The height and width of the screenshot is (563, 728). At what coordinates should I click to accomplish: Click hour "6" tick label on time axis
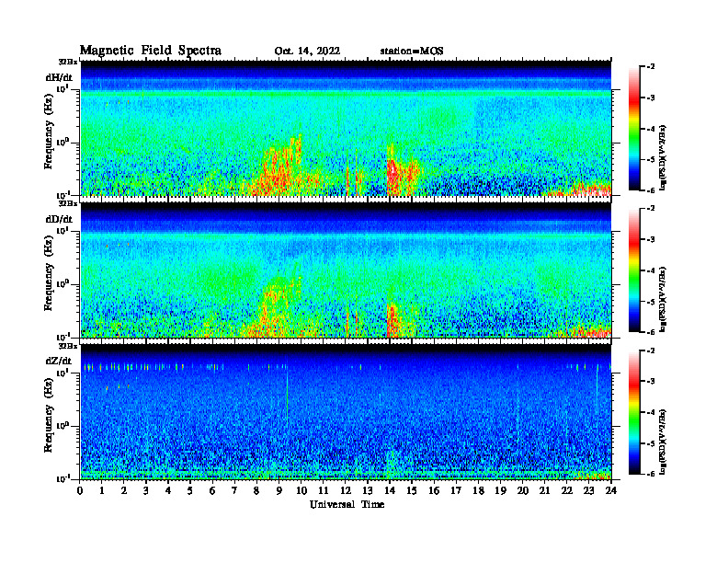coord(212,490)
